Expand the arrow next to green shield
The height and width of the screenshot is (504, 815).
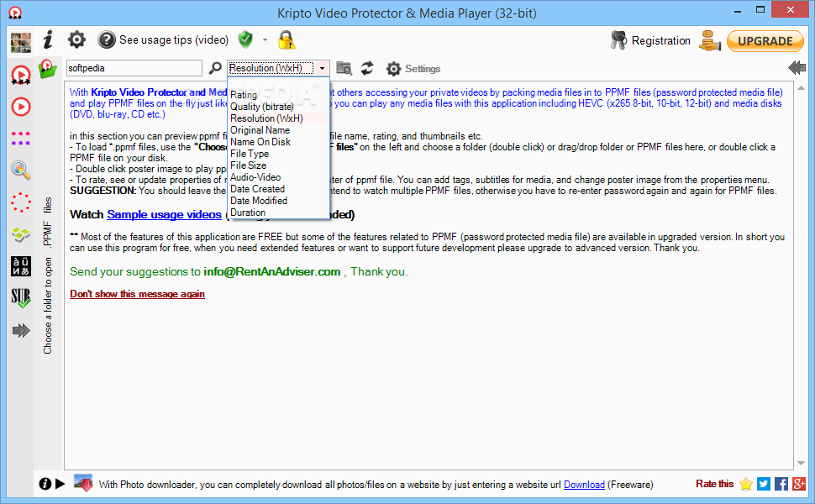[265, 40]
